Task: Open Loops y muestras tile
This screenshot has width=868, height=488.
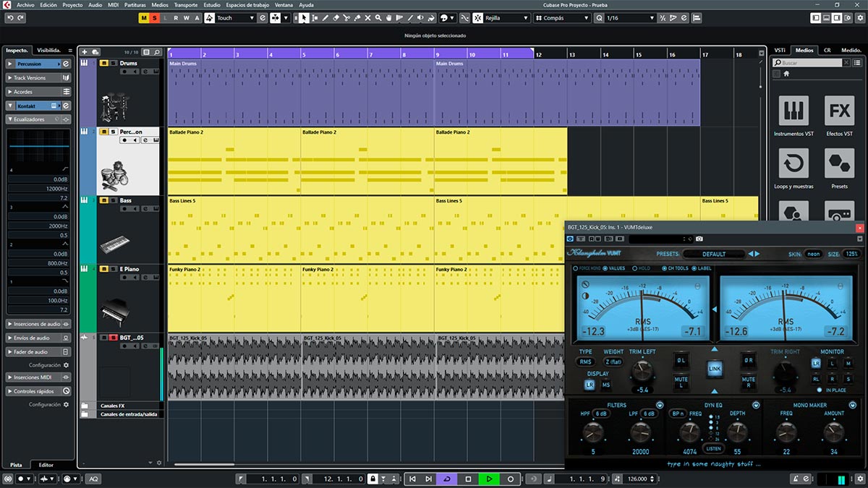Action: click(x=793, y=163)
